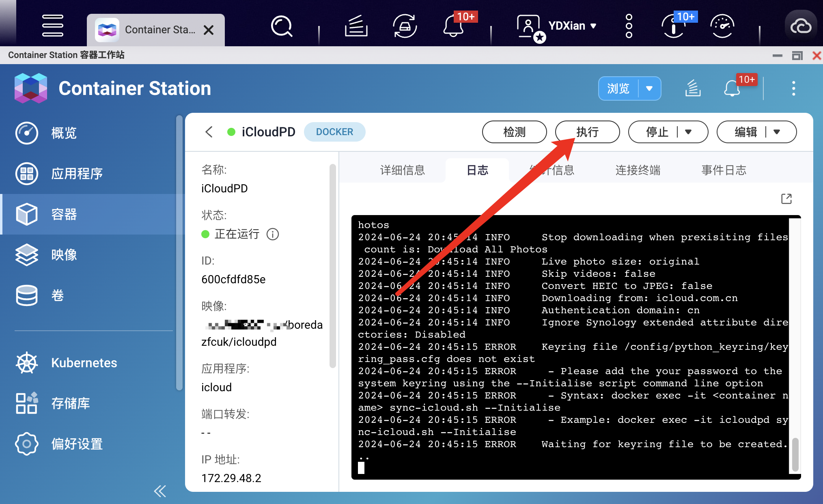Go back with the left chevron arrow
Screen dimensions: 823x504
(x=209, y=132)
